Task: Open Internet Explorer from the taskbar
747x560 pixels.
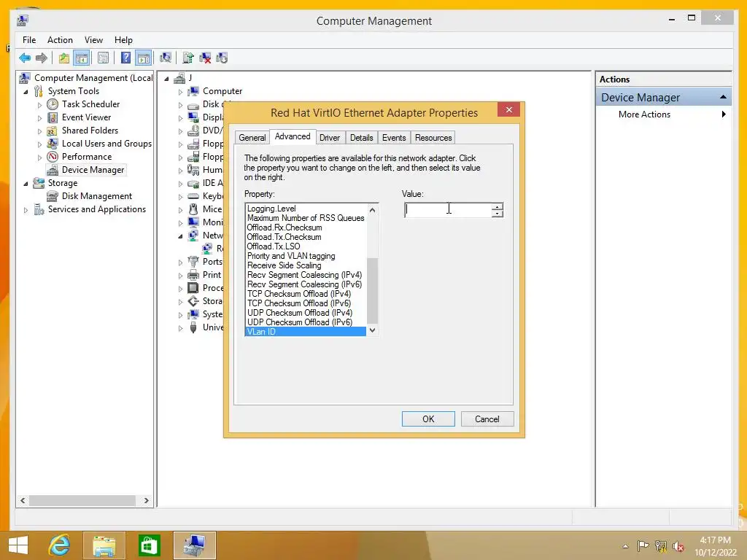Action: coord(60,545)
